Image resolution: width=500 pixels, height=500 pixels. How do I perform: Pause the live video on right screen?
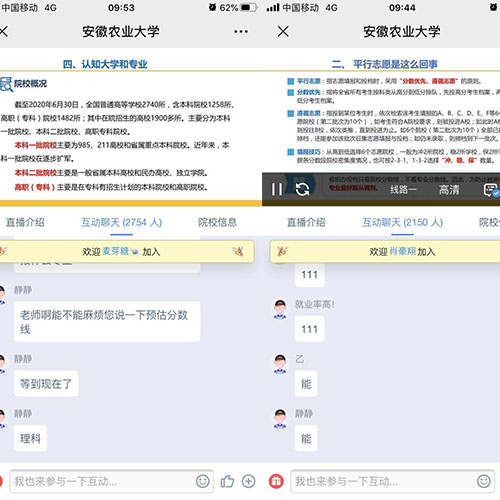pos(277,189)
